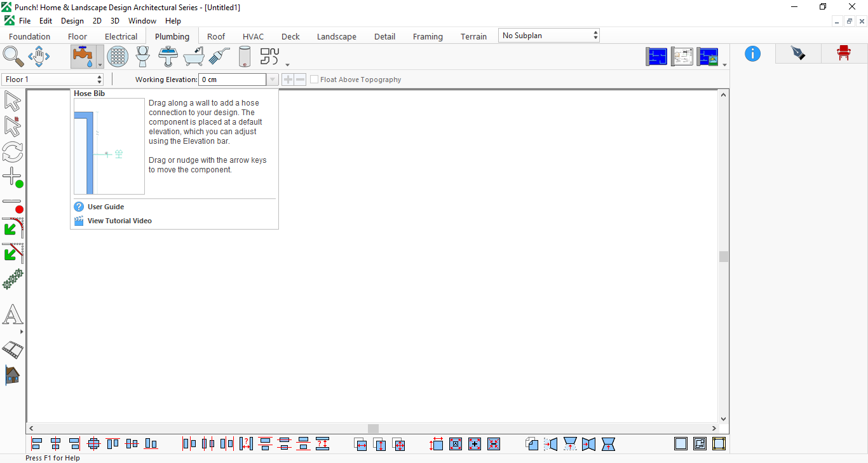Open the pen nib drawing tab

click(x=798, y=53)
